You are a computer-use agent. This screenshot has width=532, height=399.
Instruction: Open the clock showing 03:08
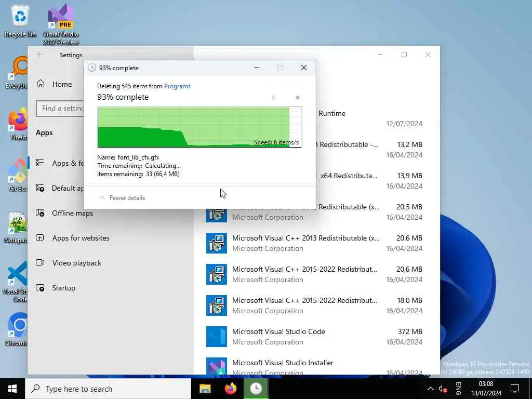486,389
